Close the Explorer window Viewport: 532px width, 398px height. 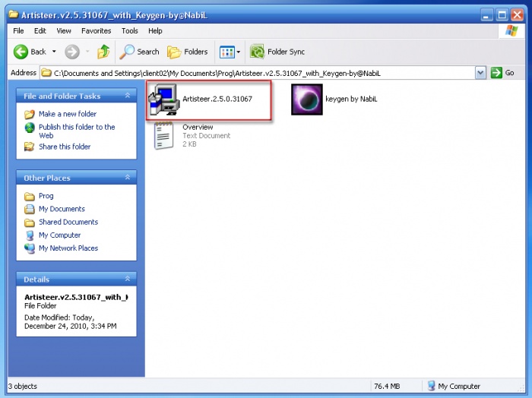point(517,15)
